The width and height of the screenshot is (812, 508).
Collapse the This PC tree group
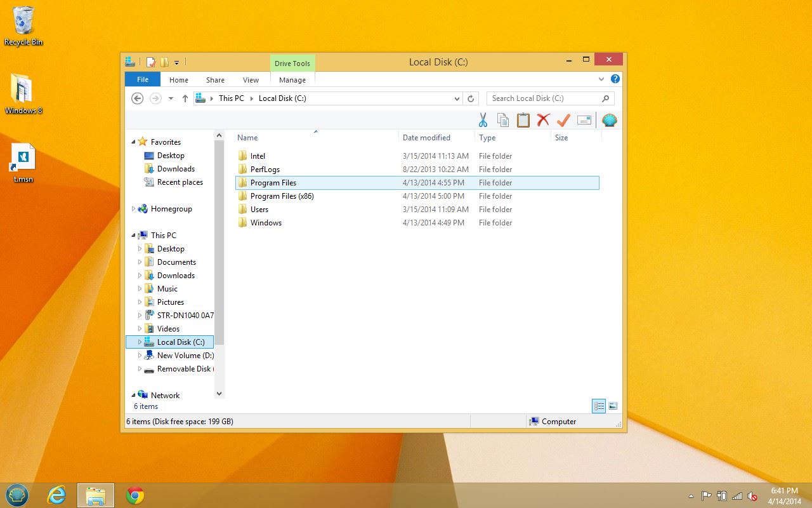133,236
